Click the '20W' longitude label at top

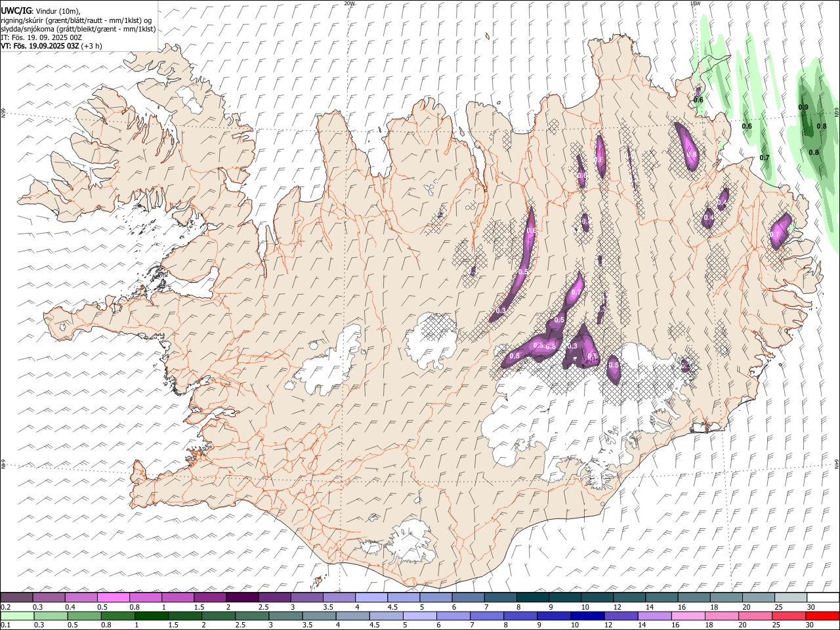[x=349, y=3]
